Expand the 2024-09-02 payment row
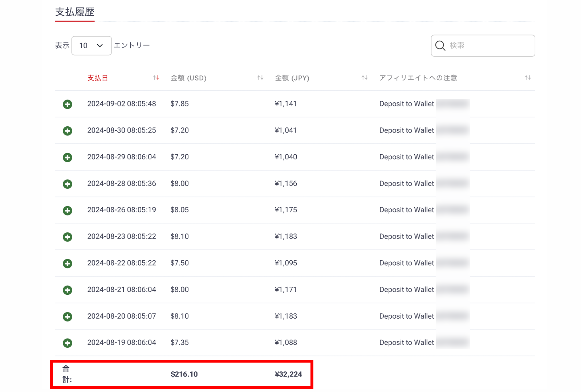 68,105
